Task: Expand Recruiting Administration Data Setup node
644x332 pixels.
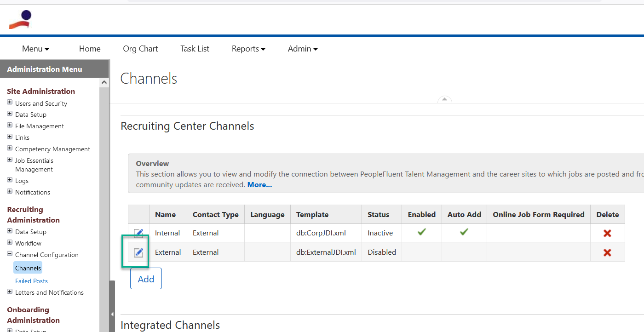Action: [10, 231]
